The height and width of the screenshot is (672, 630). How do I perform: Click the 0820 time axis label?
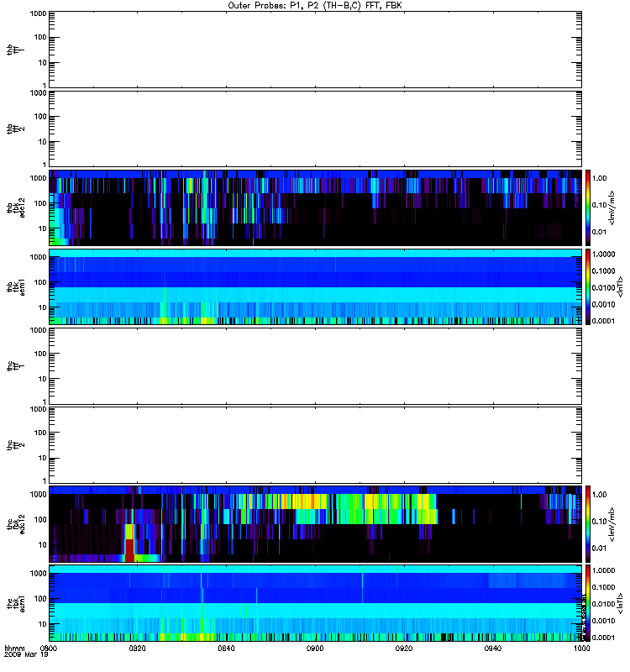click(x=137, y=648)
